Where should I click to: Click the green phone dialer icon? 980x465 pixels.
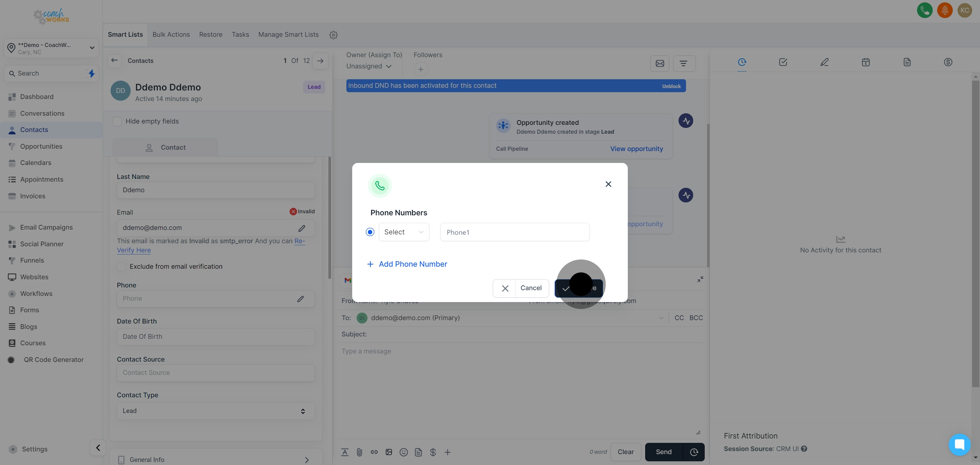(x=925, y=10)
